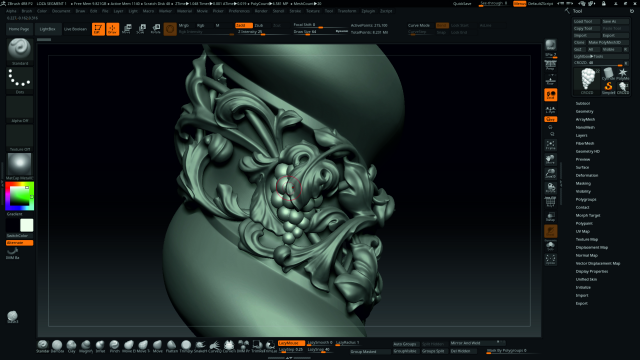Open the Texture Off selector
640x360 pixels.
[19, 138]
